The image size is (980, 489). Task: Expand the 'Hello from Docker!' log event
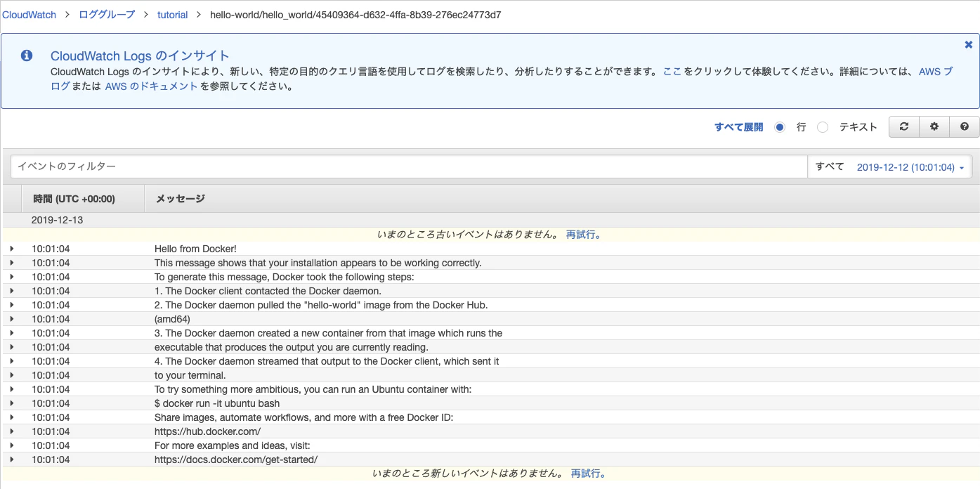[x=11, y=249]
